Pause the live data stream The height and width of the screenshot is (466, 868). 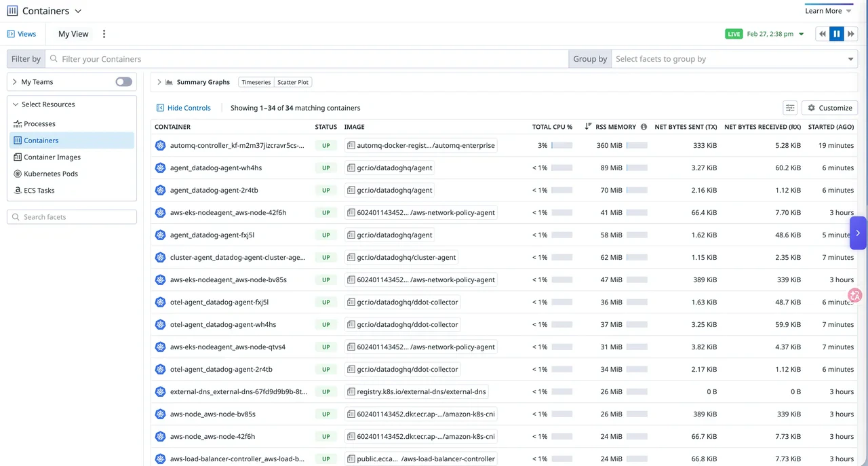pos(836,33)
